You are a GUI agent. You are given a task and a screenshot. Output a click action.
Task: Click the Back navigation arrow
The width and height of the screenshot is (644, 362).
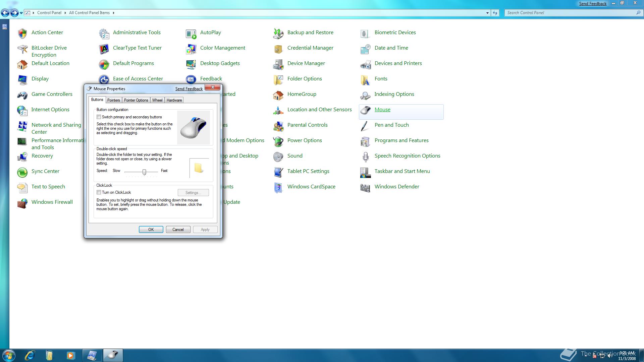[5, 13]
